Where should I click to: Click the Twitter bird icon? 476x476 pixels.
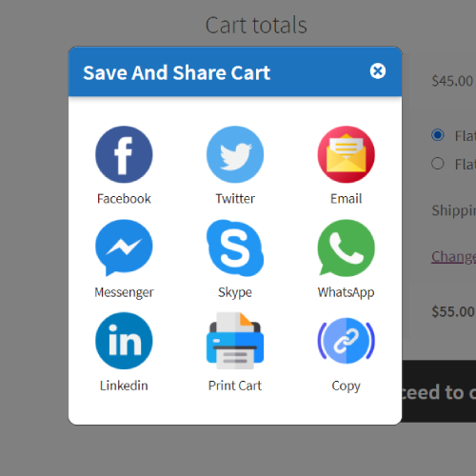(235, 154)
